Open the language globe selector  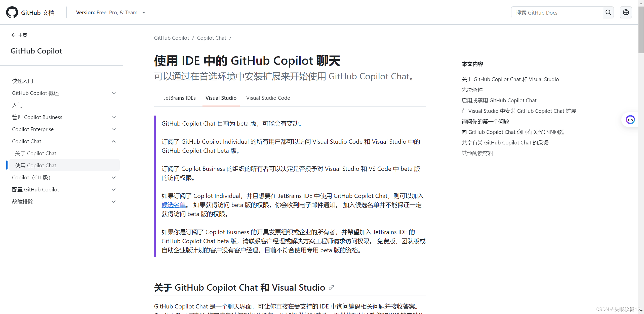[626, 12]
